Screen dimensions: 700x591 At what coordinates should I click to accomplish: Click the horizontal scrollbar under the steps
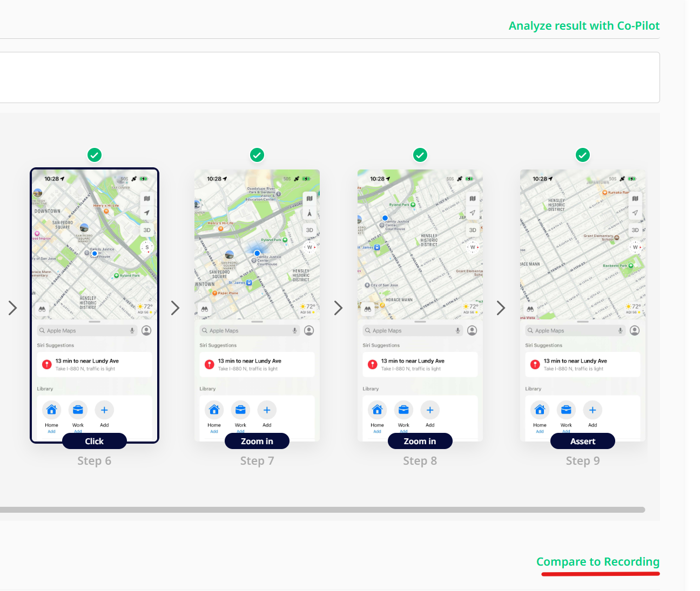point(322,510)
